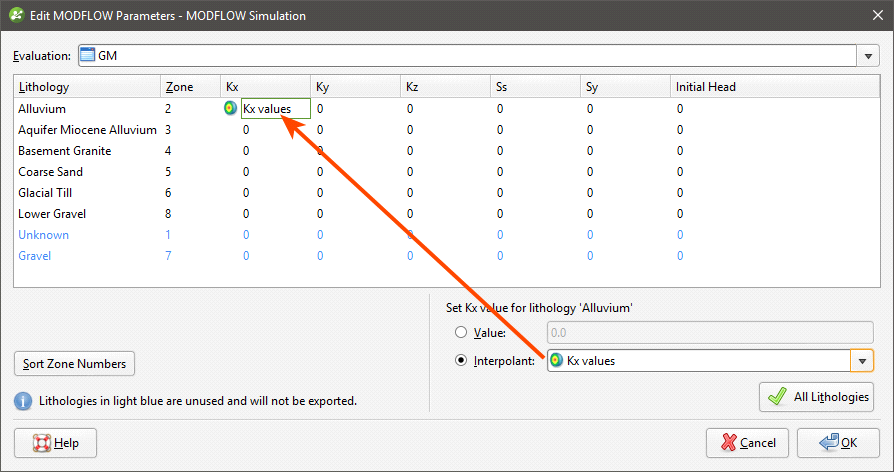Click the disabled Value input field
The image size is (894, 472).
pos(710,332)
